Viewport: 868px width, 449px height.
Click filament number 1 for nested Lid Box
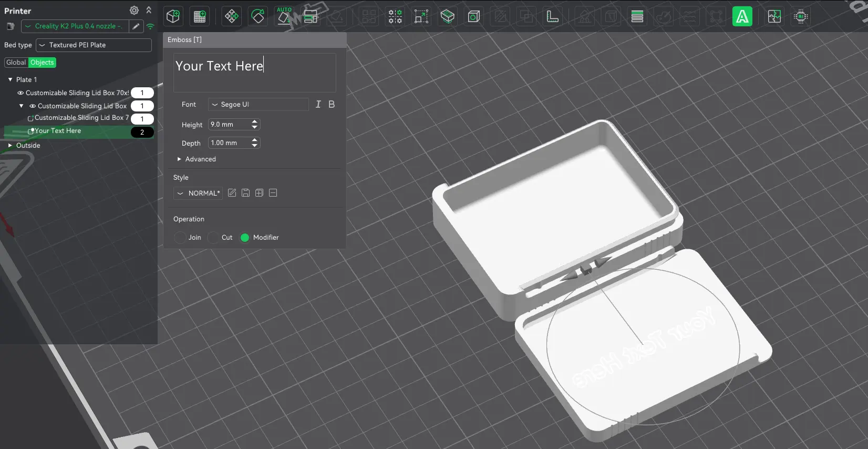click(142, 106)
